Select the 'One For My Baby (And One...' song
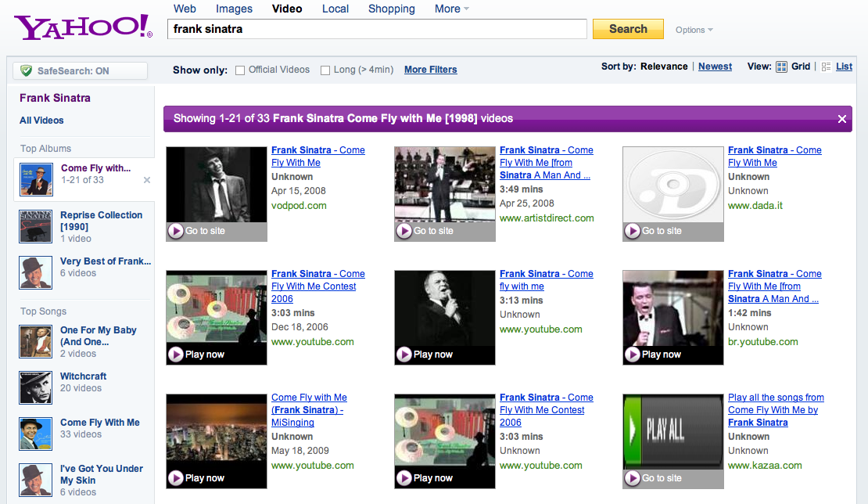Viewport: 868px width, 504px height. pos(98,337)
